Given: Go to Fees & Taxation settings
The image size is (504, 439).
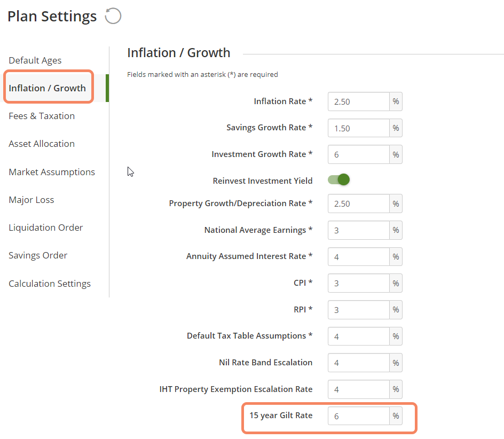Looking at the screenshot, I should tap(42, 116).
